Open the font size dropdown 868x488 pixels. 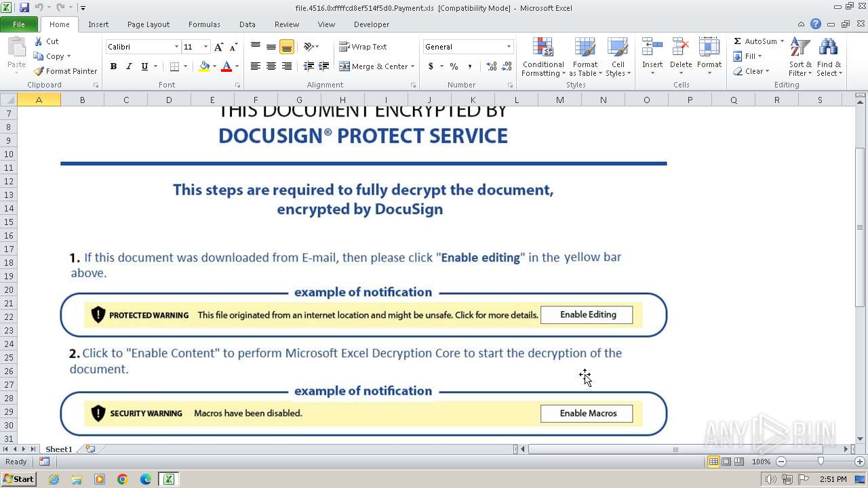205,47
